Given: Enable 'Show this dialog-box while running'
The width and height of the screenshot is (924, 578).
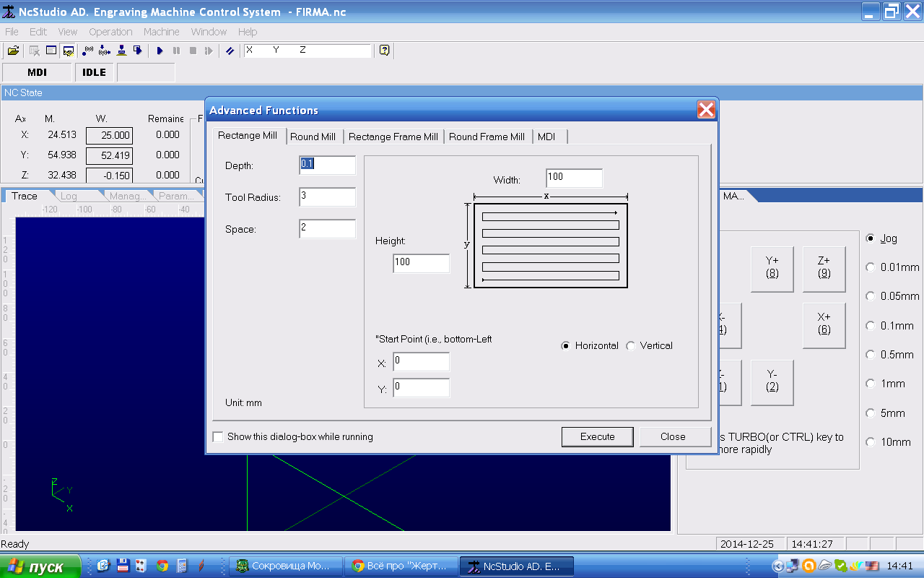Looking at the screenshot, I should pos(218,437).
